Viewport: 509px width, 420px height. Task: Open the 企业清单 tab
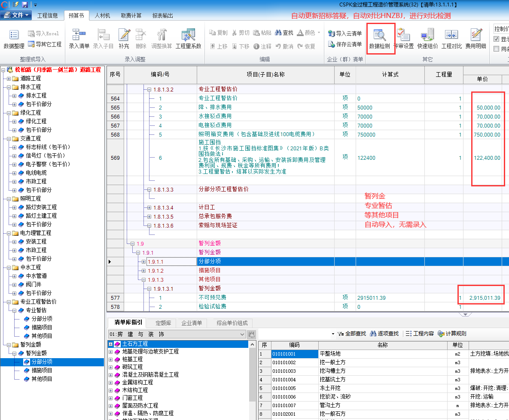[192, 323]
